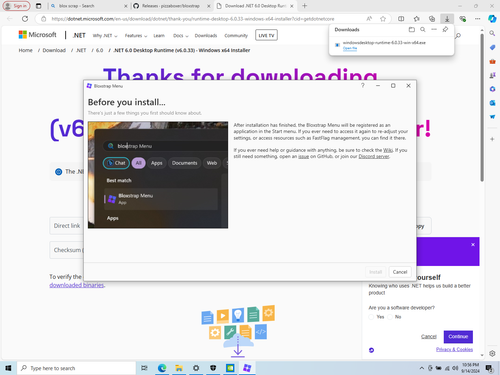Click the page vertical scrollbar

(x=482, y=107)
